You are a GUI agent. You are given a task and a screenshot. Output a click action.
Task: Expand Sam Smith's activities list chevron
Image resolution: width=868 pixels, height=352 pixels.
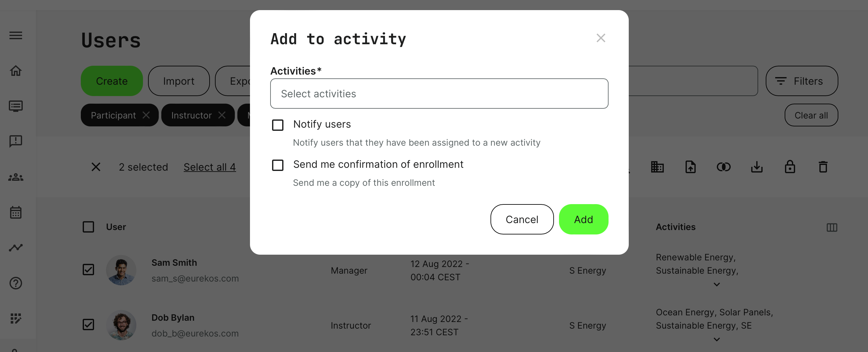click(717, 285)
